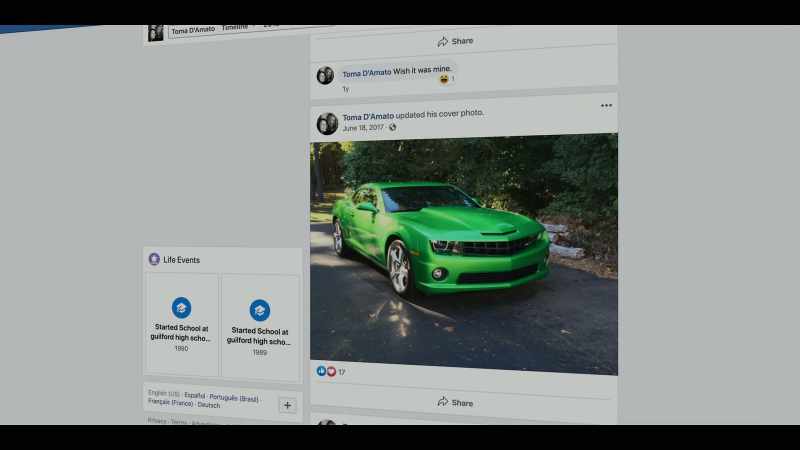This screenshot has height=450, width=800.
Task: Click the red heart reaction icon
Action: point(331,371)
